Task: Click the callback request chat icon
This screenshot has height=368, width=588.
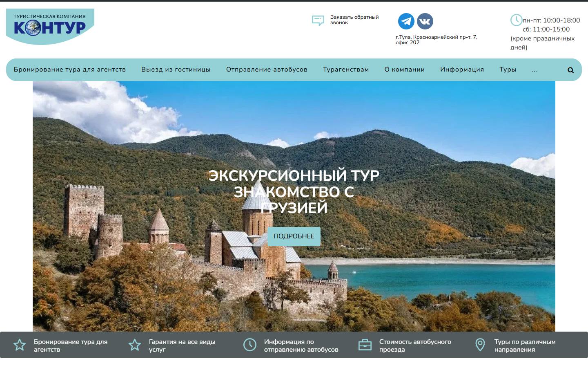Action: [318, 20]
